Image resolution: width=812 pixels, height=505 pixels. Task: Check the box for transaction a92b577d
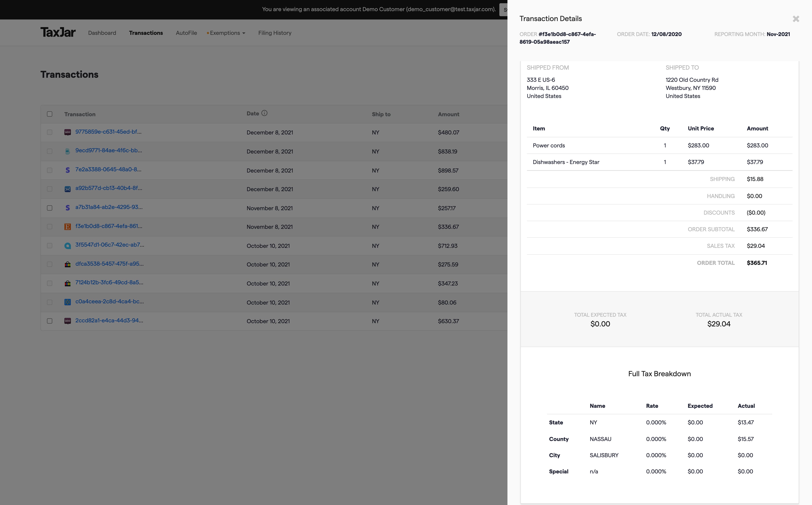pos(49,189)
